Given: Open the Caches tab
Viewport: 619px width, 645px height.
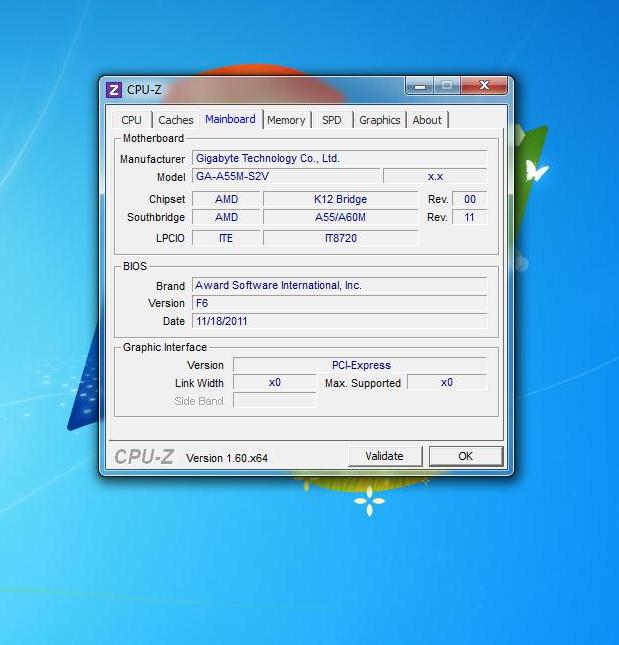Looking at the screenshot, I should point(176,120).
